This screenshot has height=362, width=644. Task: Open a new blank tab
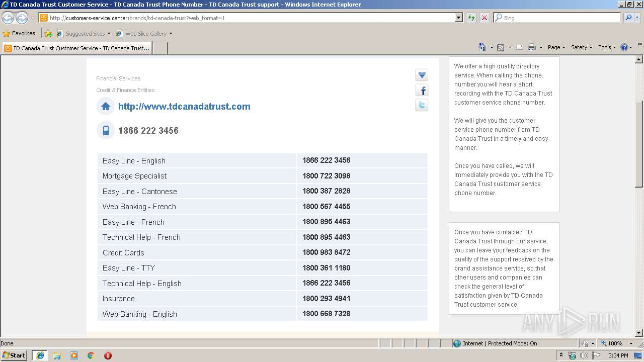(x=160, y=48)
